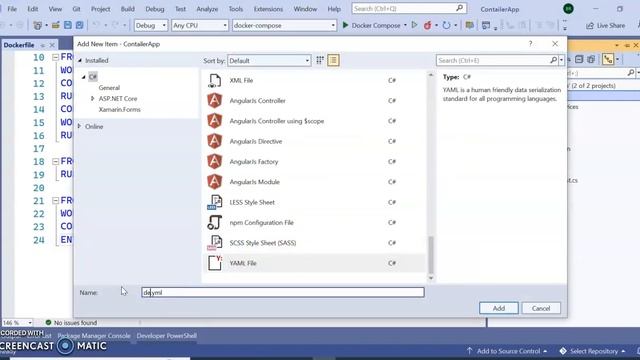The height and width of the screenshot is (360, 640).
Task: Click No issues found status indicator
Action: click(71, 322)
